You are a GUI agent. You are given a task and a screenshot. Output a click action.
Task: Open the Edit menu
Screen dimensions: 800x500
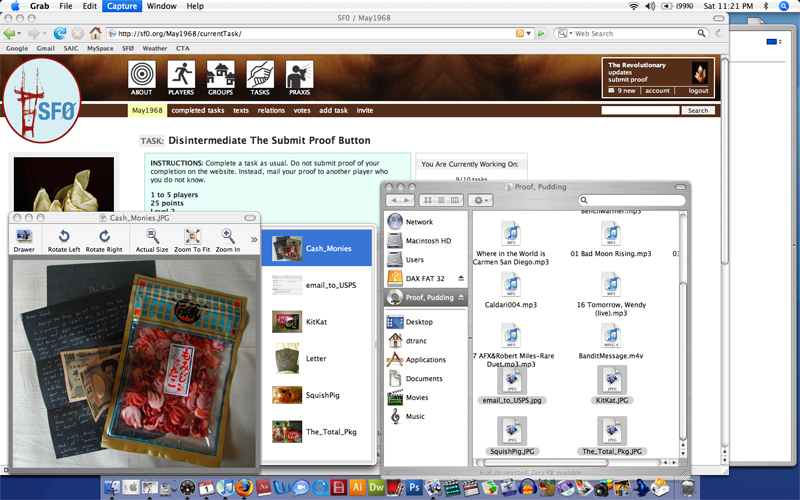(x=89, y=6)
